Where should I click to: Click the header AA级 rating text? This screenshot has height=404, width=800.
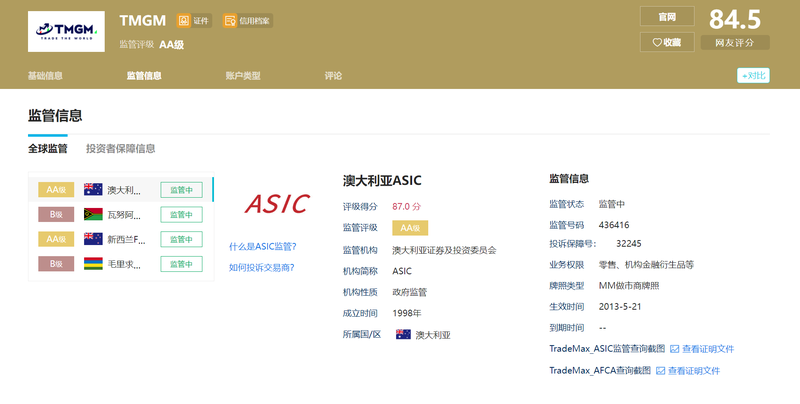click(171, 45)
